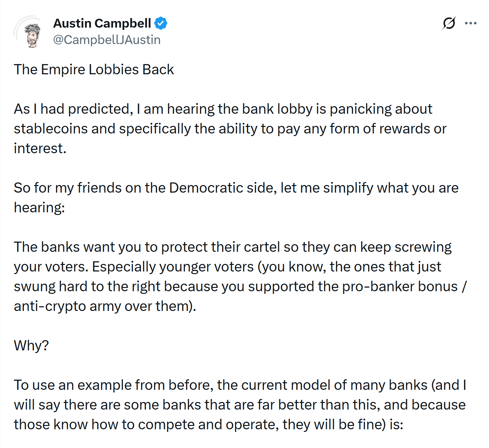Viewport: 489px width, 448px height.
Task: Click the final line starting "those know how"
Action: (208, 425)
